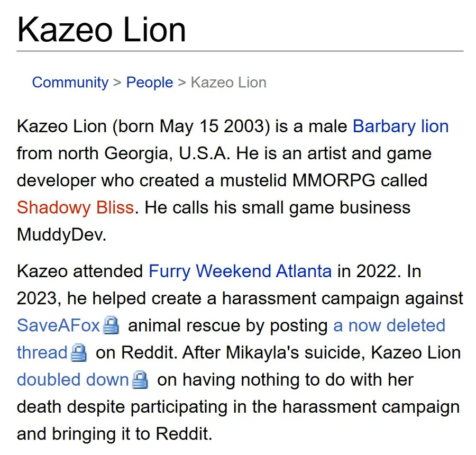
Task: Click the name Mikayla's in second paragraph
Action: tap(262, 353)
